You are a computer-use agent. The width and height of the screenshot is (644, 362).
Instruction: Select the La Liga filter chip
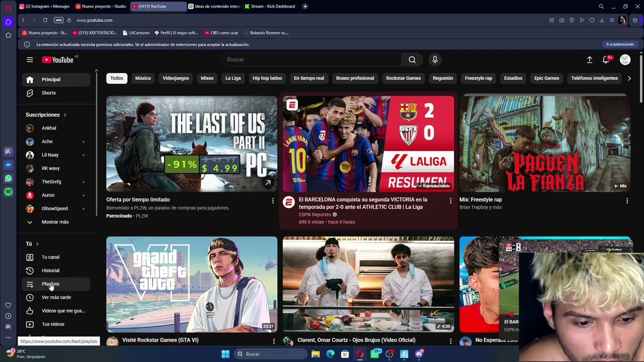pyautogui.click(x=233, y=78)
